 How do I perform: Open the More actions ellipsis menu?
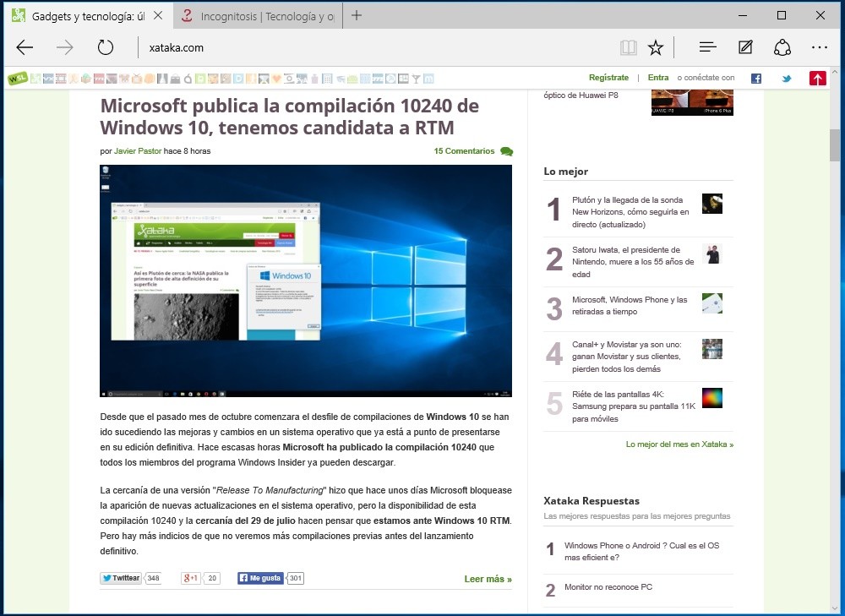(x=820, y=47)
